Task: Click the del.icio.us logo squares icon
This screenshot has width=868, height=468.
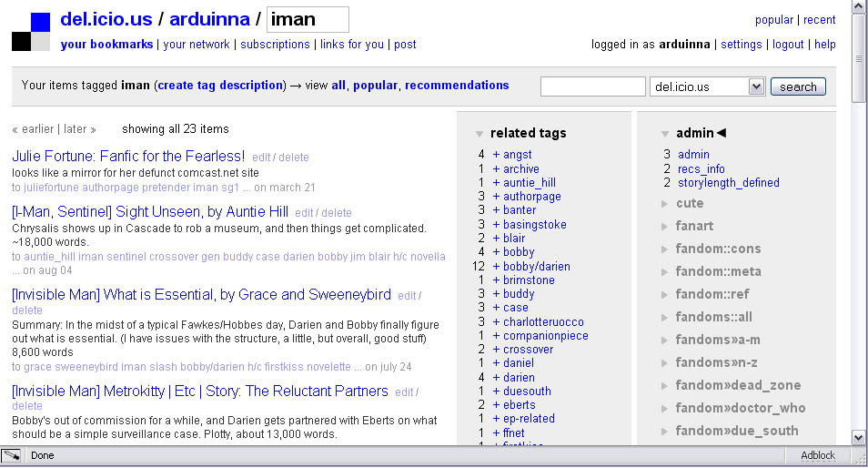Action: click(31, 32)
